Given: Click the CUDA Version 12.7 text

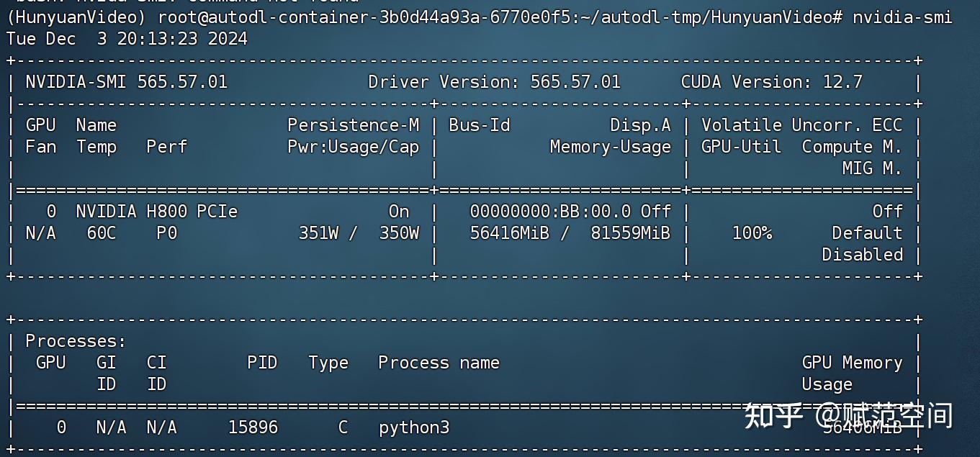Looking at the screenshot, I should click(x=771, y=82).
